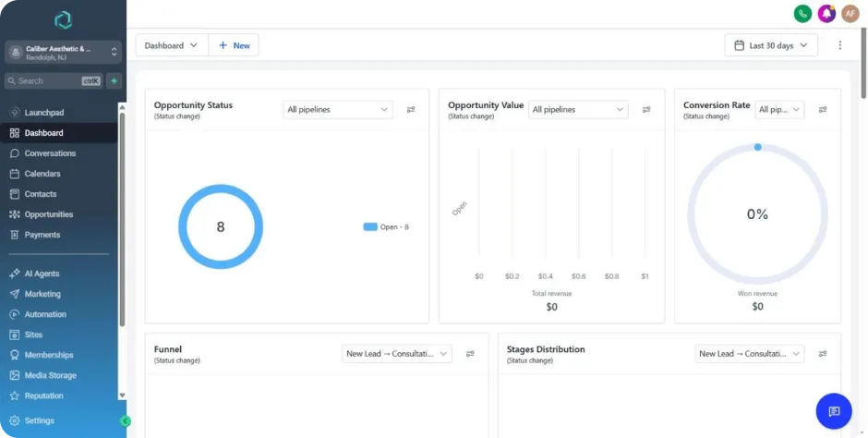Click the Contacts sidebar icon
This screenshot has height=438, width=868.
click(15, 194)
